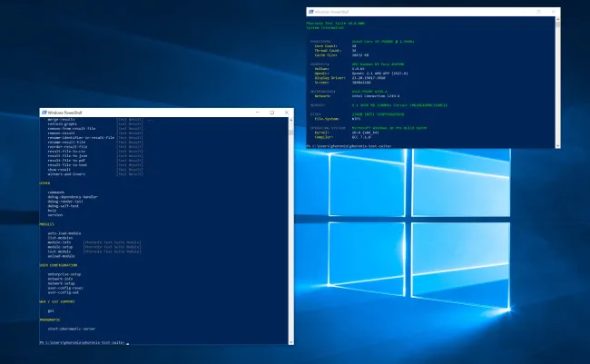Click the 'list-modules' entry

pos(60,238)
